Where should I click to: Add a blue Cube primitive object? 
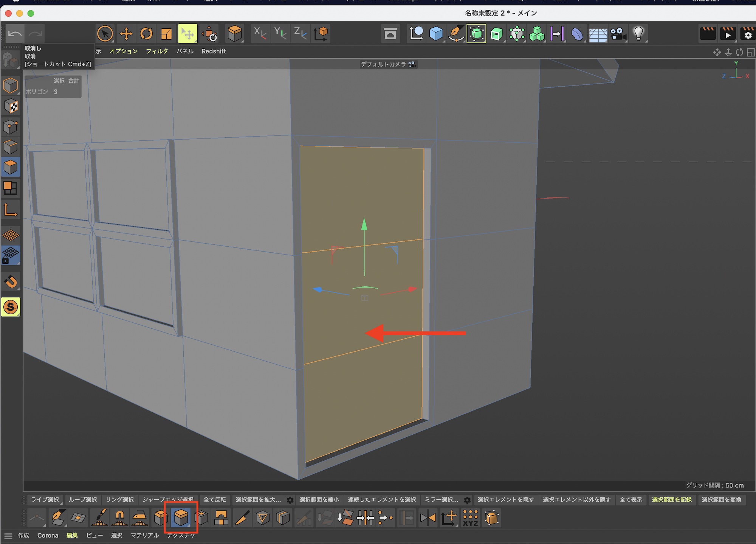pyautogui.click(x=436, y=34)
